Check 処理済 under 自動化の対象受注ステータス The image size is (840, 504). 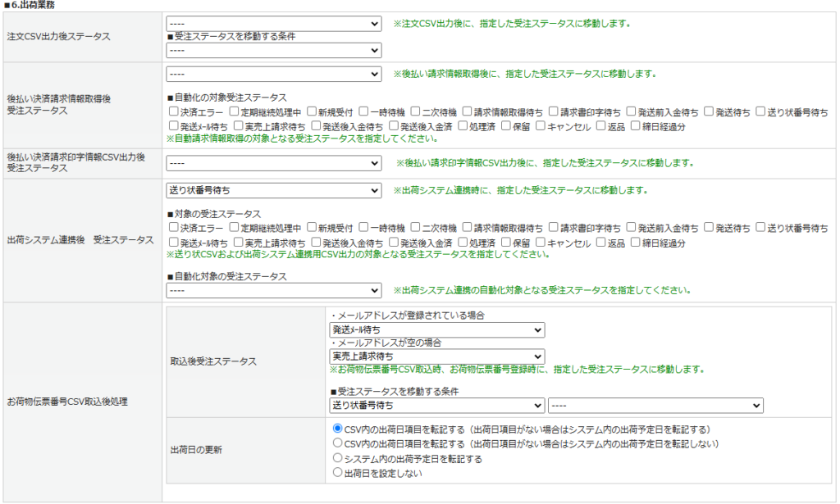[463, 125]
